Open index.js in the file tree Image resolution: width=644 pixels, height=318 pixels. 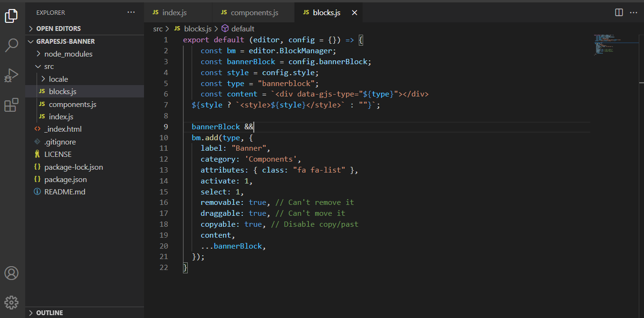[x=85, y=116]
